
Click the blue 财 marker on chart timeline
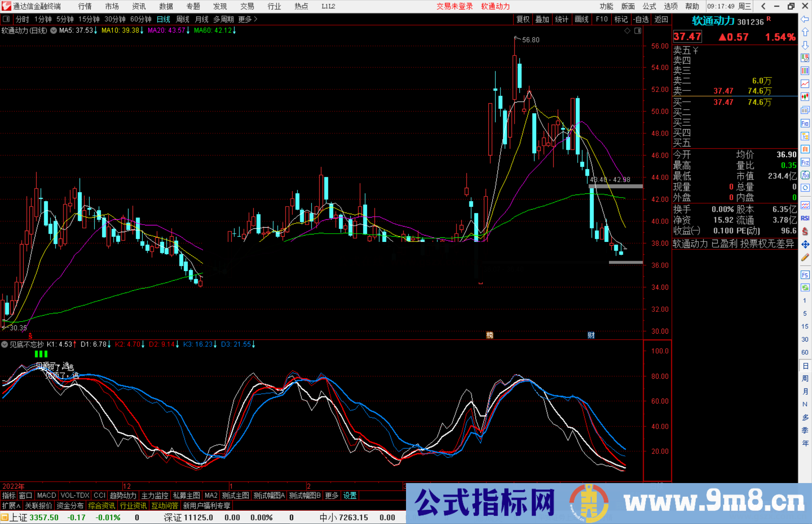click(x=591, y=335)
